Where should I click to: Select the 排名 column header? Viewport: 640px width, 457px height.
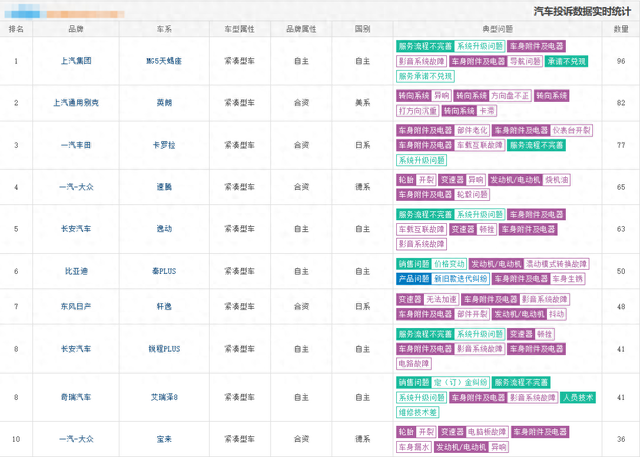[16, 29]
